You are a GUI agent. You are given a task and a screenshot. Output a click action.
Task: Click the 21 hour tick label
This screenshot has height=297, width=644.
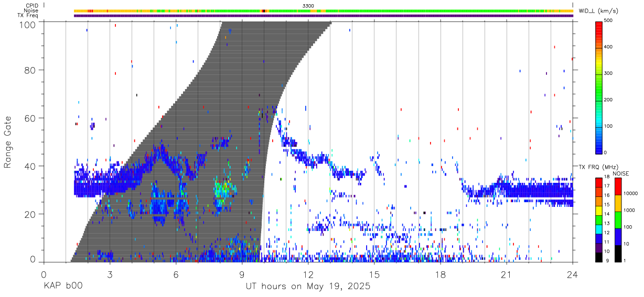(506, 274)
